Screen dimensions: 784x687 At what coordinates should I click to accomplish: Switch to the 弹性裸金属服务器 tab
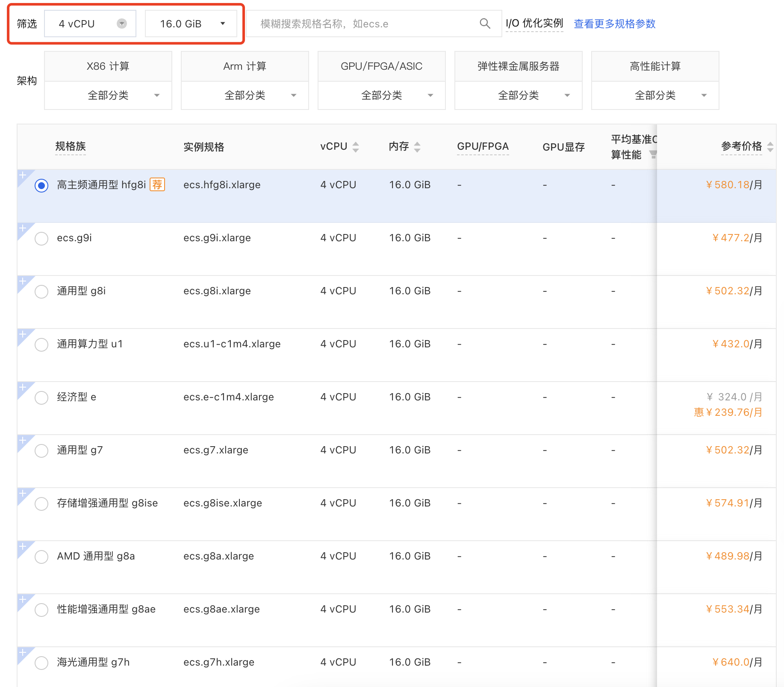[x=518, y=66]
